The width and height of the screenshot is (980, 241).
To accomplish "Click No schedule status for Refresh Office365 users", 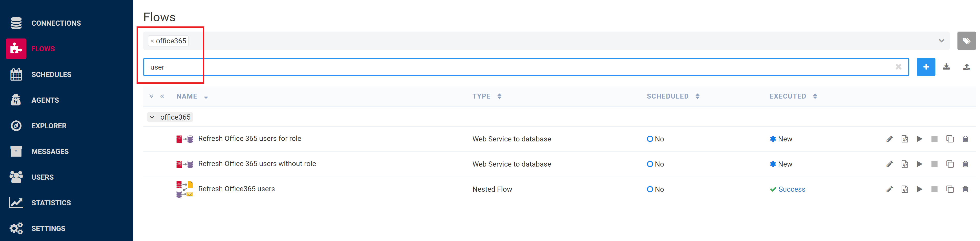I will [x=655, y=189].
